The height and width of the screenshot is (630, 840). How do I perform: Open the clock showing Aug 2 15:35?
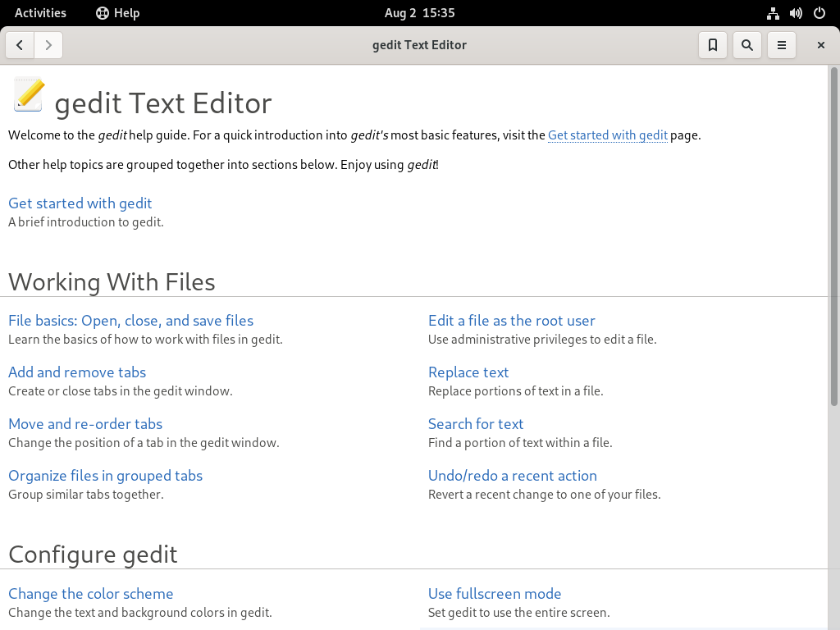[x=419, y=13]
